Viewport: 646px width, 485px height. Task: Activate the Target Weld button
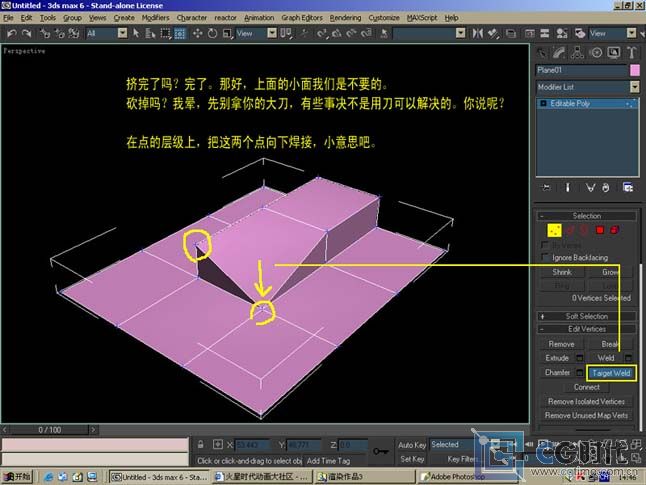611,373
